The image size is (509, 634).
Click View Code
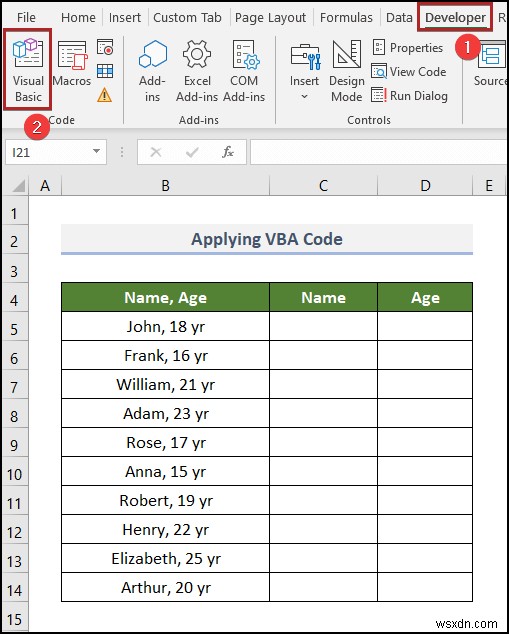tap(409, 72)
